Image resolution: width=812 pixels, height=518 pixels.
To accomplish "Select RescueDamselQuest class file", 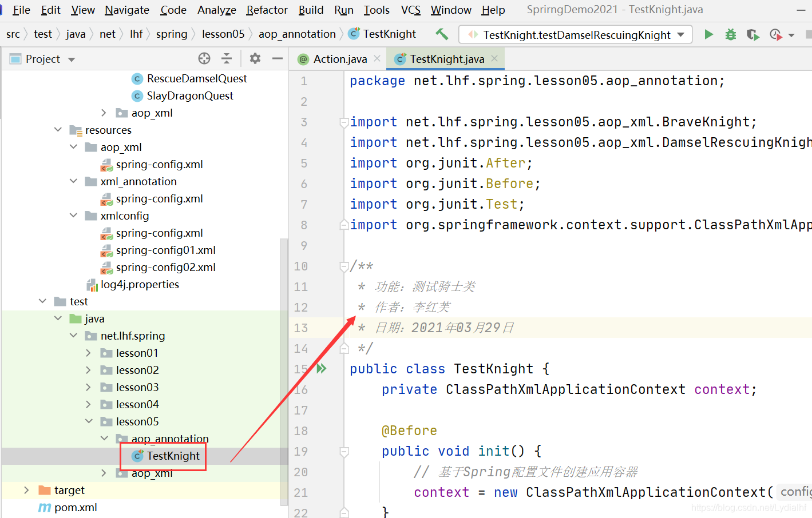I will click(x=197, y=78).
